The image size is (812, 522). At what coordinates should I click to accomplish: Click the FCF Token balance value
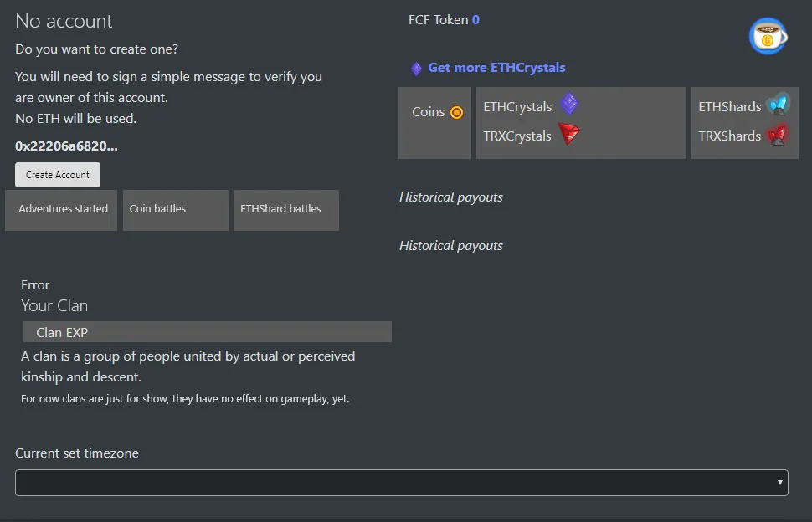(475, 20)
